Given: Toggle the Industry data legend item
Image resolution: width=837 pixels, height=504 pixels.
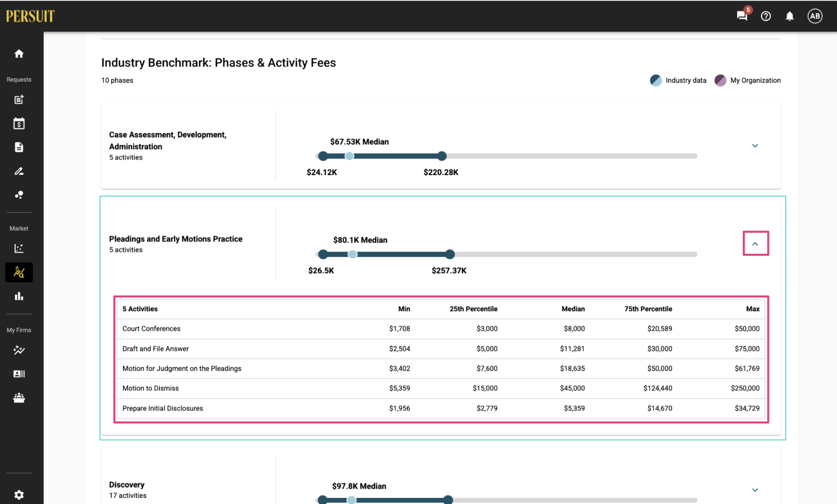Looking at the screenshot, I should click(678, 80).
